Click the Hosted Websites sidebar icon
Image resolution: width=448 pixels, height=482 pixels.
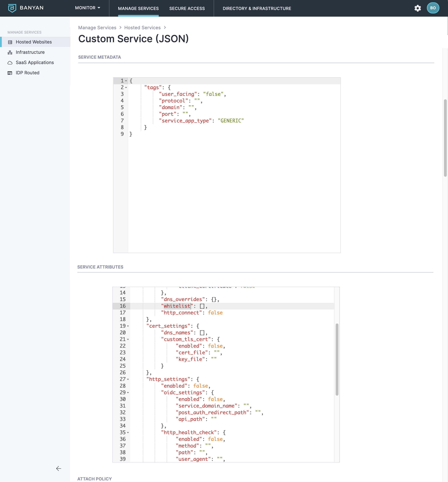coord(10,42)
